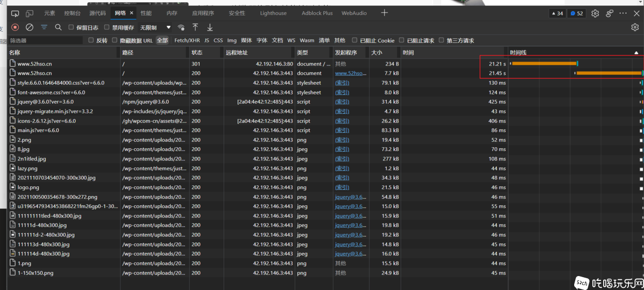Open (索引) initiator link for logo.png
The height and width of the screenshot is (290, 644).
342,187
